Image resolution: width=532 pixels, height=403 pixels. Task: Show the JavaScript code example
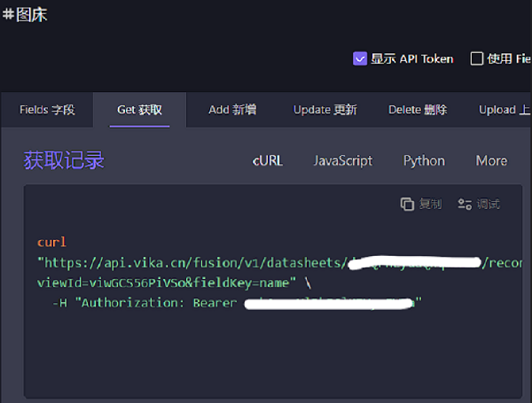(342, 160)
